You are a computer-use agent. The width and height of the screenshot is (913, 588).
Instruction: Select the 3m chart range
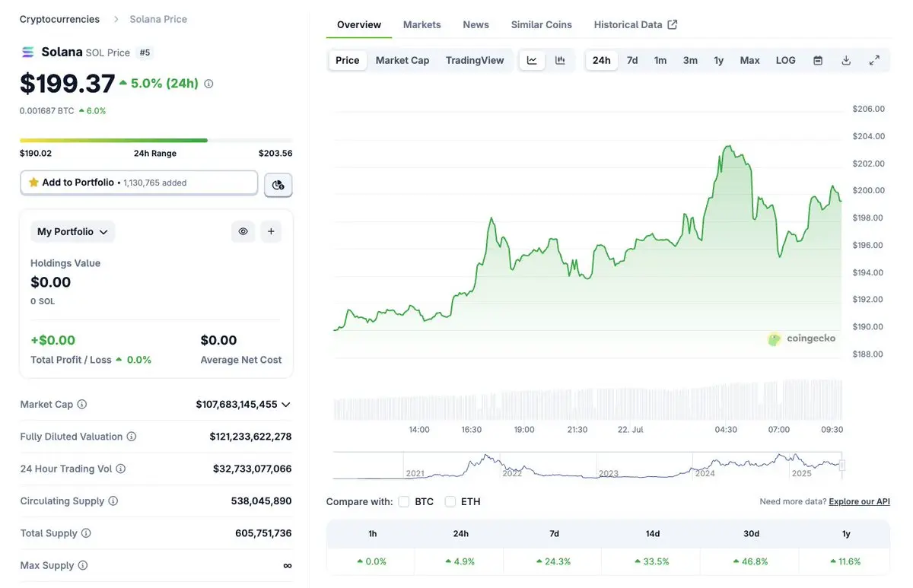690,60
